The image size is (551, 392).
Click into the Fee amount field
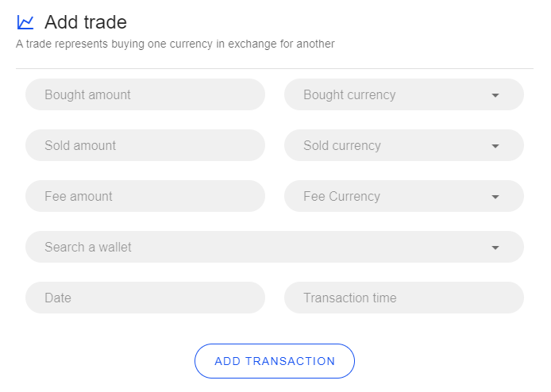tap(145, 196)
